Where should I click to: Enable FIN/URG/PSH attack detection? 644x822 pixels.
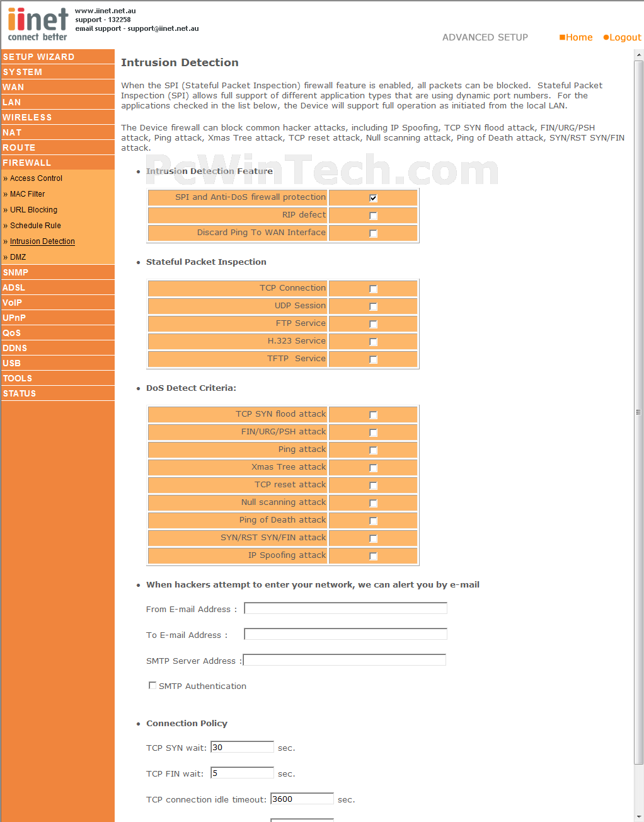click(x=373, y=432)
